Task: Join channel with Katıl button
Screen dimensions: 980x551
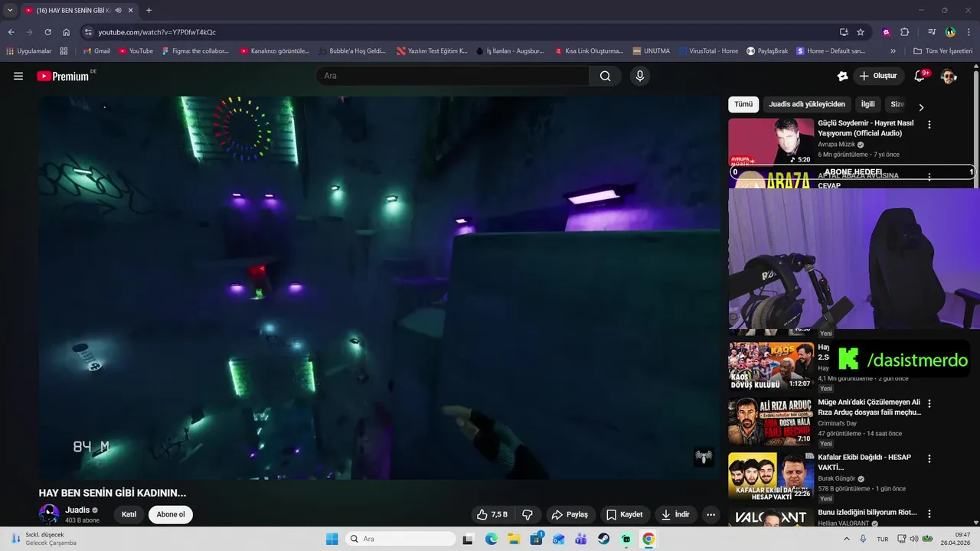Action: [129, 514]
